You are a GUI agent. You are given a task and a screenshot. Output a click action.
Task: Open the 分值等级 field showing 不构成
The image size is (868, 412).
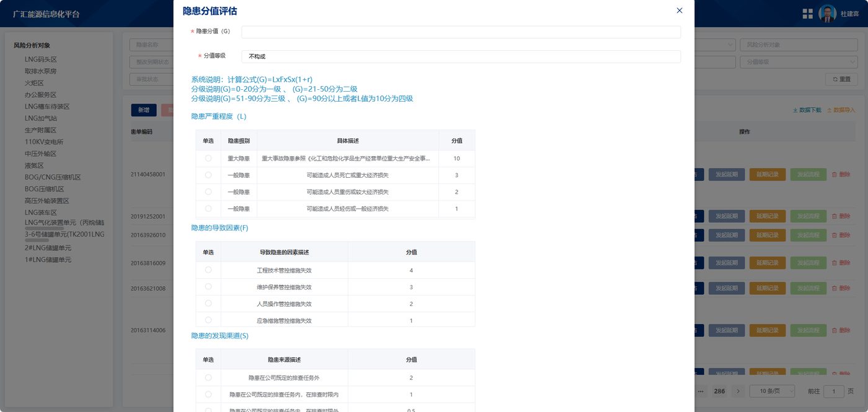(x=461, y=56)
